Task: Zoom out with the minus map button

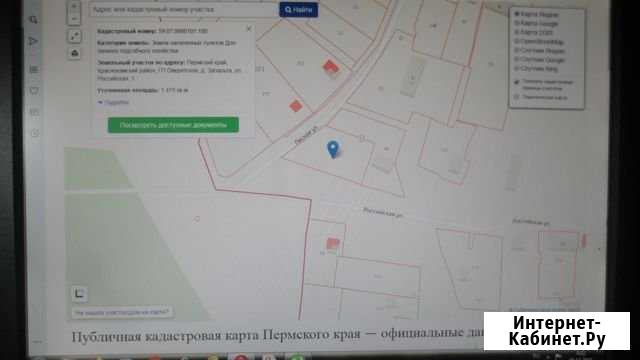Action: (x=74, y=19)
